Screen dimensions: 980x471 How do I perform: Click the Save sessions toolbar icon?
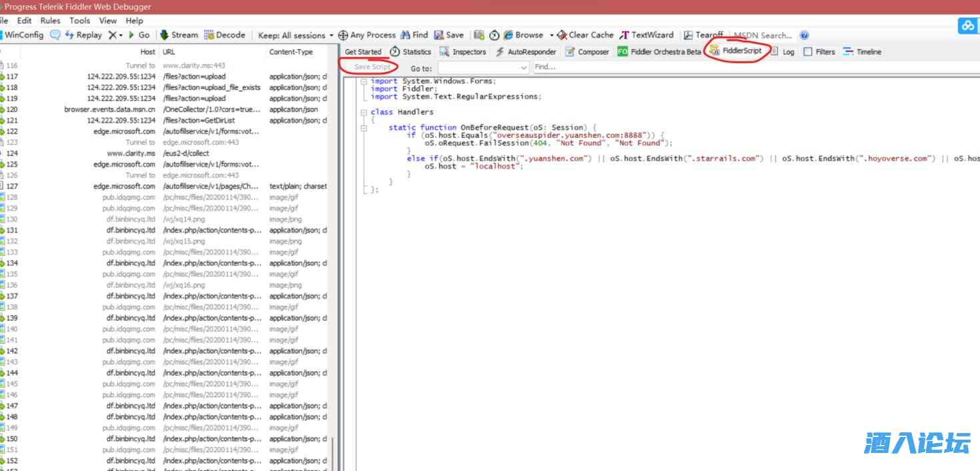(439, 35)
